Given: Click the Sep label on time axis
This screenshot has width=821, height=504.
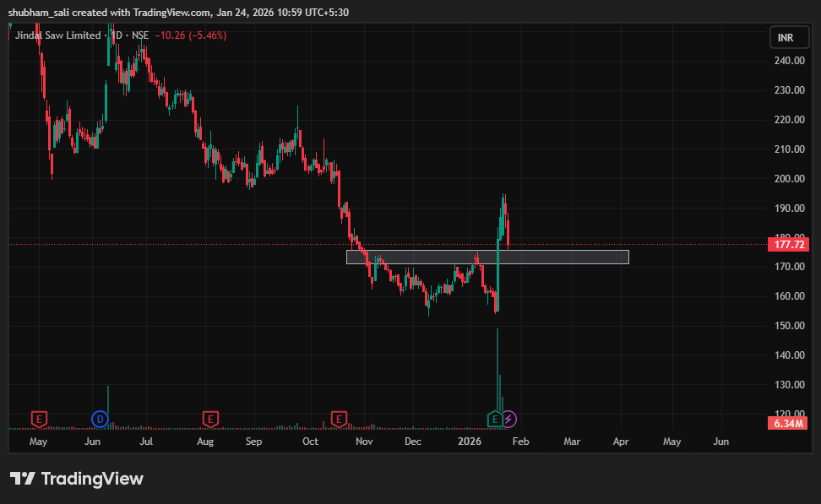Looking at the screenshot, I should click(x=253, y=442).
